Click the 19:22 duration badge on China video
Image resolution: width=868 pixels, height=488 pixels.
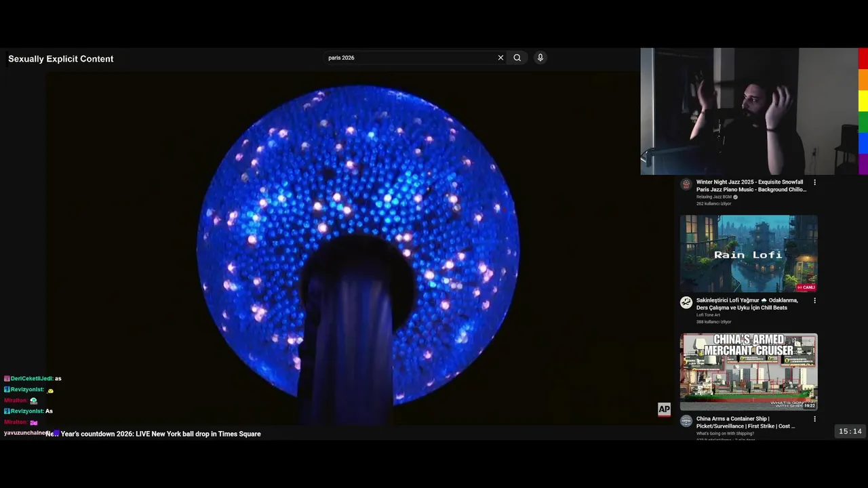809,405
